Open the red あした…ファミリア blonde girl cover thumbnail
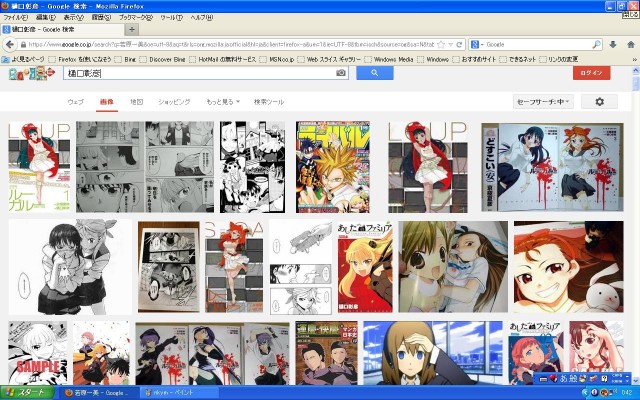The height and width of the screenshot is (400, 640). click(365, 267)
